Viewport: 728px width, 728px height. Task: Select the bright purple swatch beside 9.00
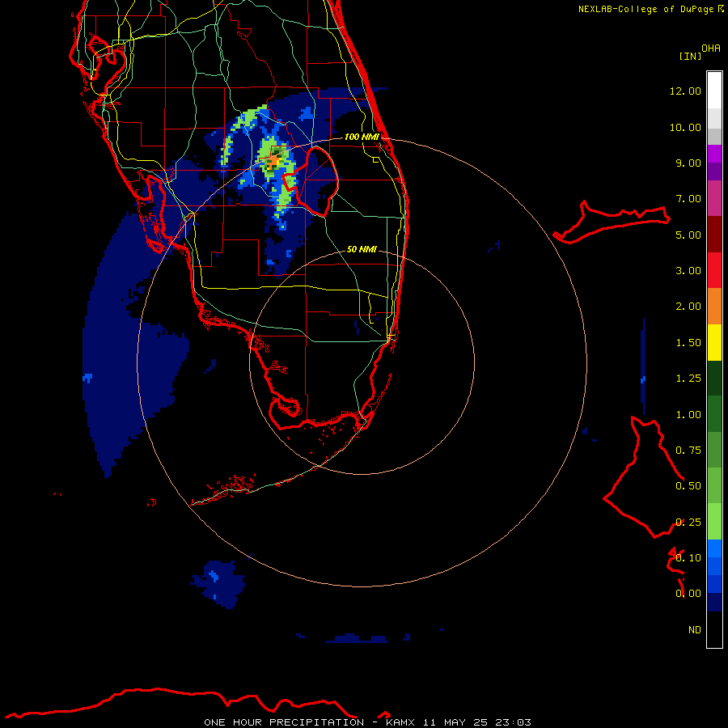714,154
